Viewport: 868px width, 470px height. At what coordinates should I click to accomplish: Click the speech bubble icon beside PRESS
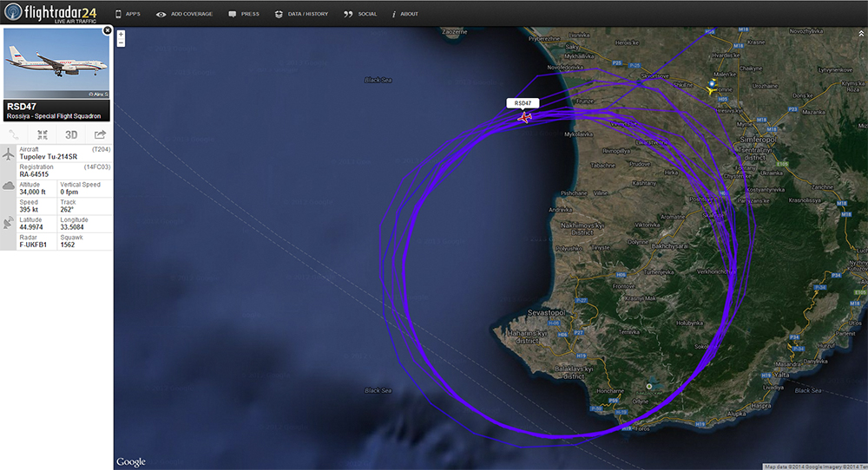[232, 15]
